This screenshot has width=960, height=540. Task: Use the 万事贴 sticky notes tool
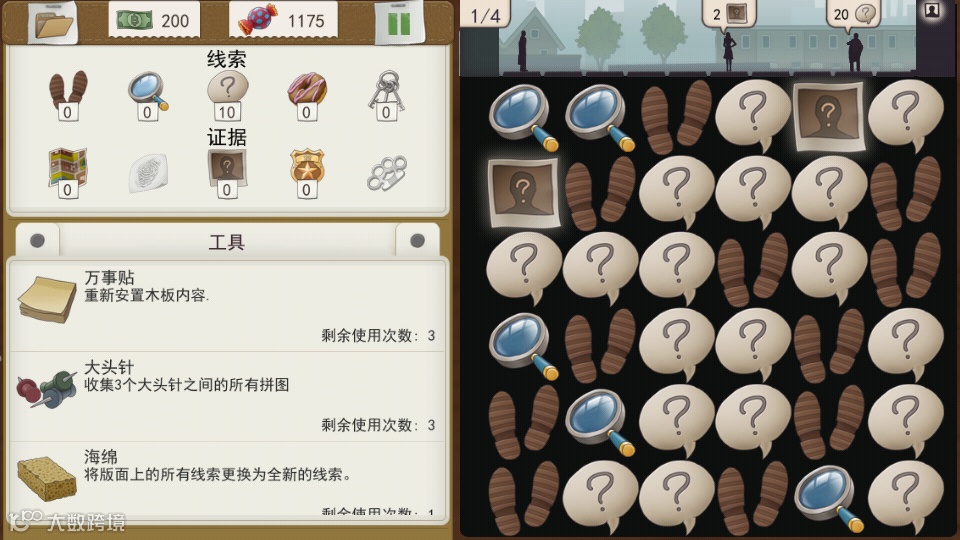(x=227, y=306)
